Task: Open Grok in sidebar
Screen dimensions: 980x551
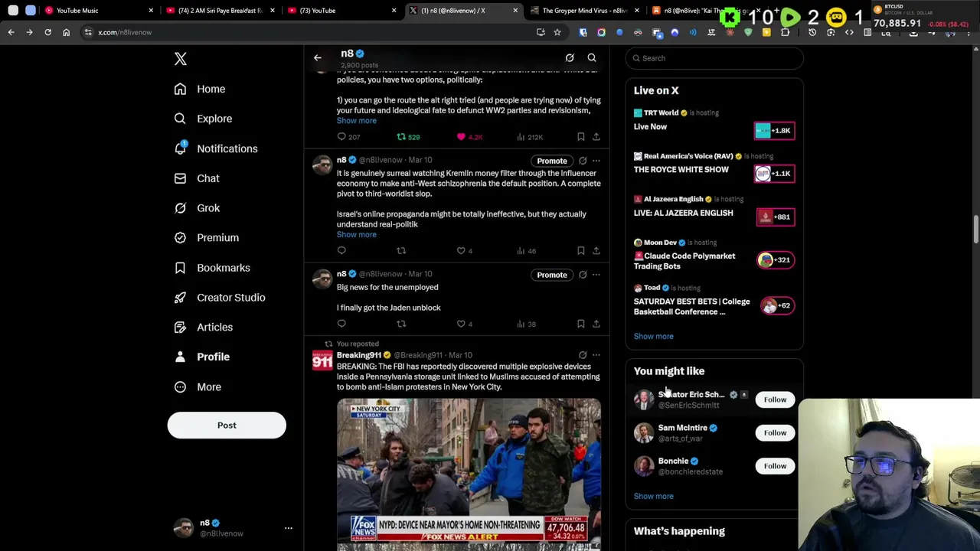Action: [x=197, y=208]
